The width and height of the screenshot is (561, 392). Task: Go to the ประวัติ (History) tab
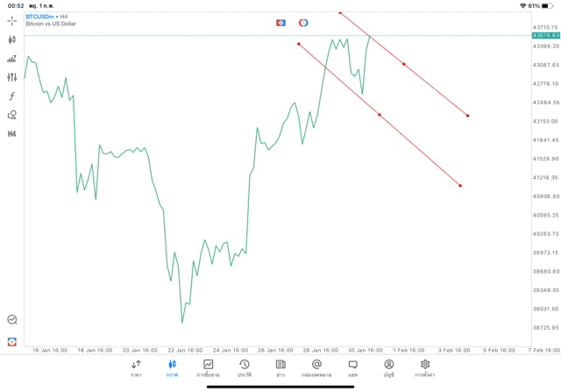point(244,368)
